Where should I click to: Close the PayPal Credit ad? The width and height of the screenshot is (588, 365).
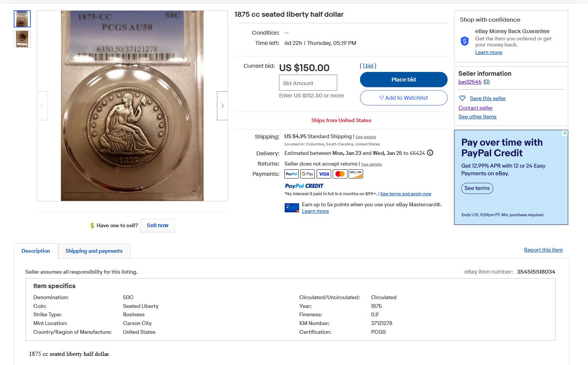565,133
